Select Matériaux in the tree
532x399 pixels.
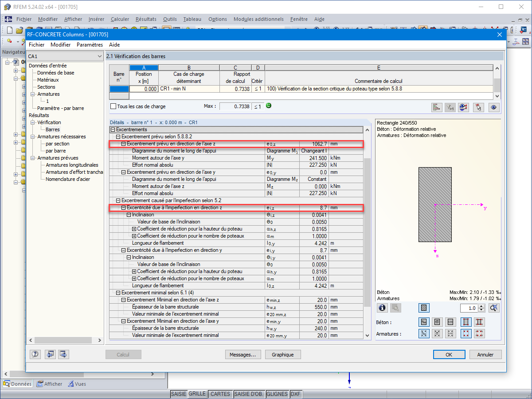coord(48,80)
